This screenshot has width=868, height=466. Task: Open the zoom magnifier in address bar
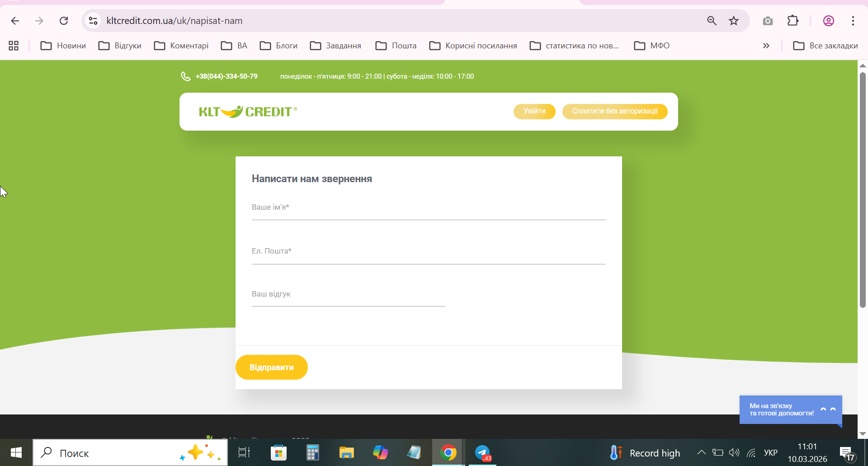712,21
